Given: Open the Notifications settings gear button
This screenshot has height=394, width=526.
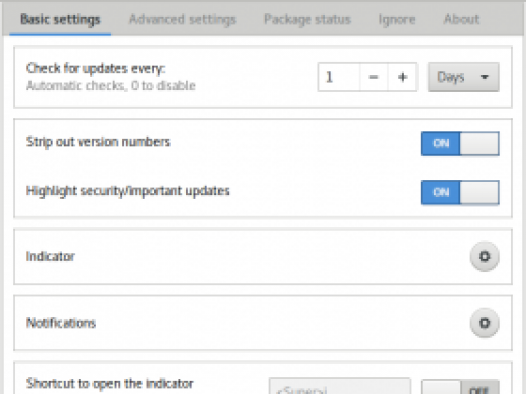Looking at the screenshot, I should [x=484, y=323].
